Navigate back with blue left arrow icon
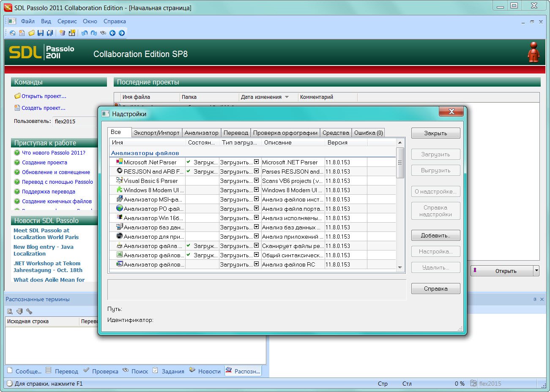550x392 pixels. pos(112,33)
